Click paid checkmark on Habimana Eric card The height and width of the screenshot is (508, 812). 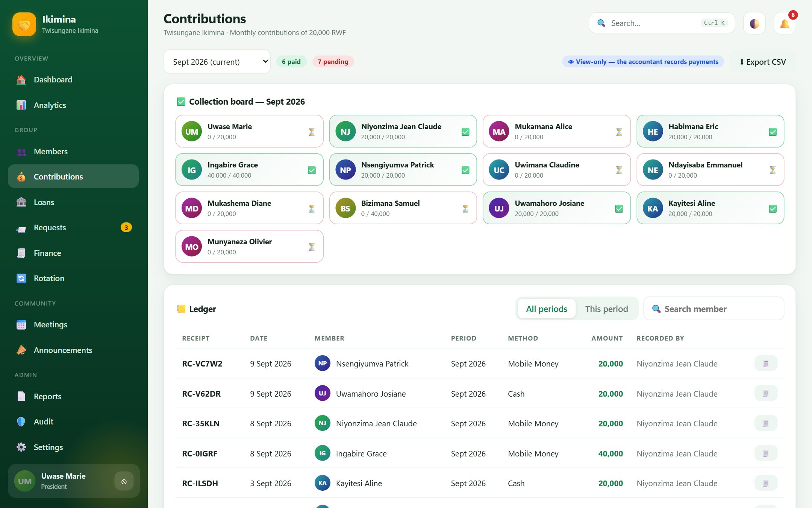[773, 132]
